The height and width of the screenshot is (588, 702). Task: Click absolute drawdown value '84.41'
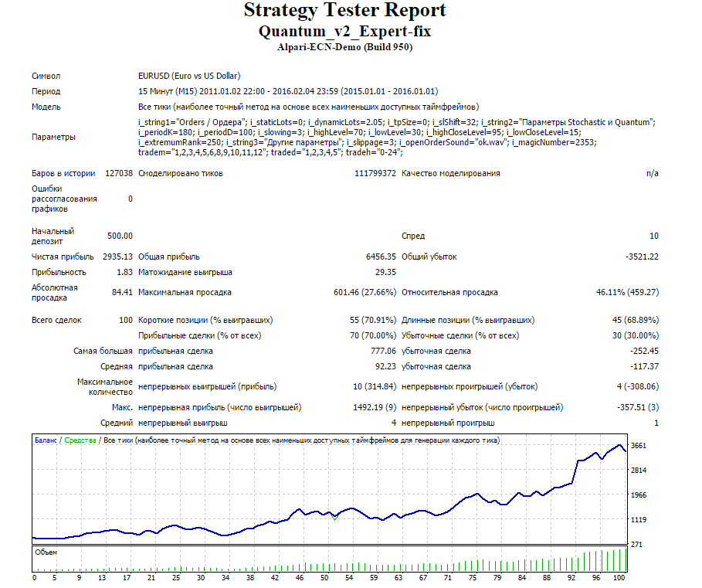(x=122, y=292)
